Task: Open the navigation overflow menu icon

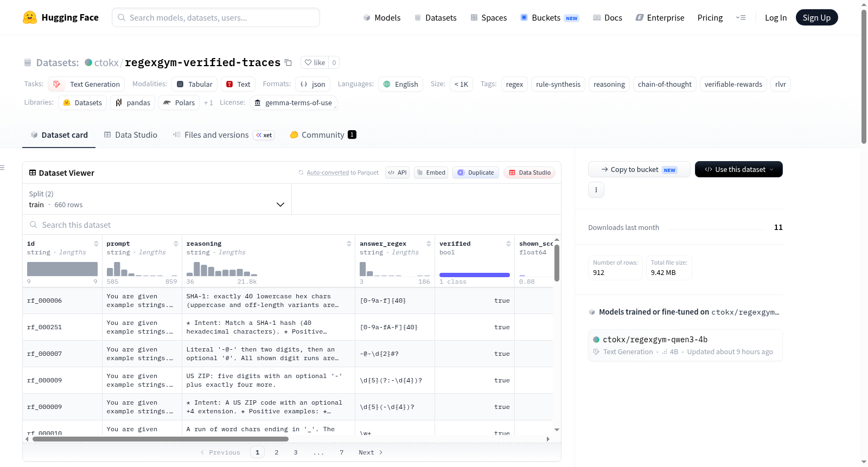Action: click(741, 17)
